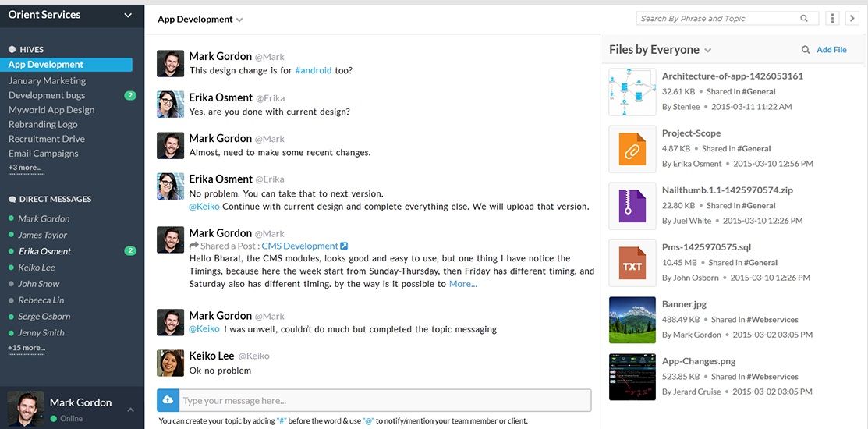Open the three-dot options menu
The image size is (868, 429).
[x=832, y=18]
